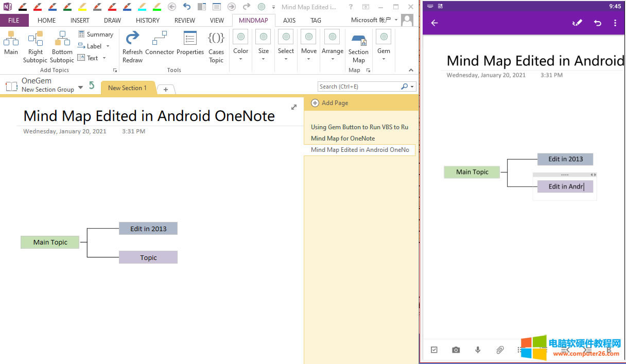Add a Right Subtopic node
This screenshot has width=626, height=364.
click(35, 44)
